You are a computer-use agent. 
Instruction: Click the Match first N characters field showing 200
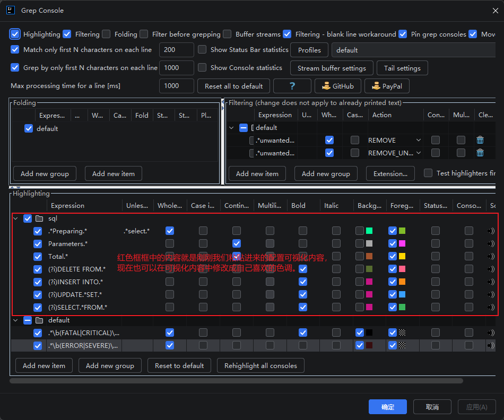click(x=177, y=50)
